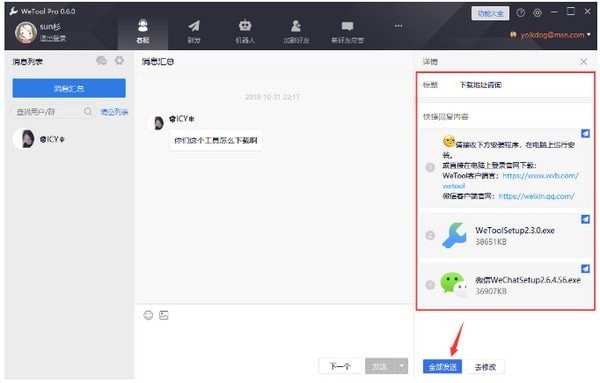Screen dimensions: 600x383
Task: Click the blue Send All (全部发送) button
Action: point(442,367)
